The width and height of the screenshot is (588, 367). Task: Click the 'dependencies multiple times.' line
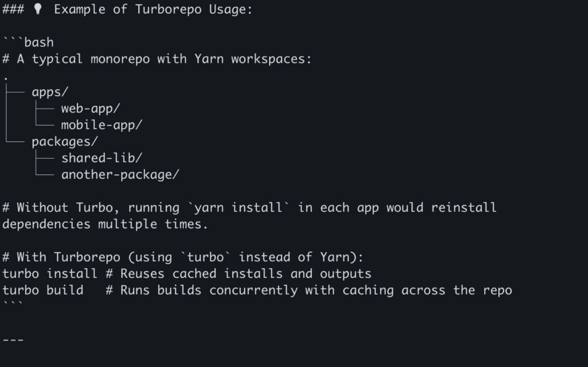105,225
